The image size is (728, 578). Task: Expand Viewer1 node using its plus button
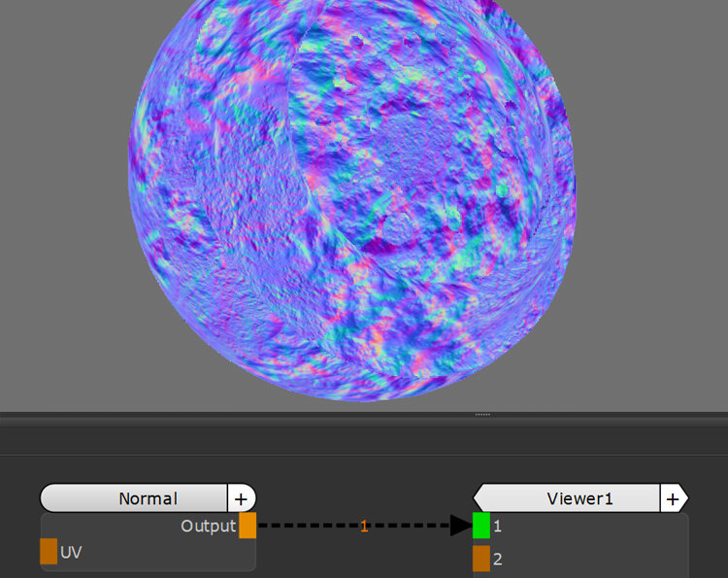pyautogui.click(x=672, y=498)
